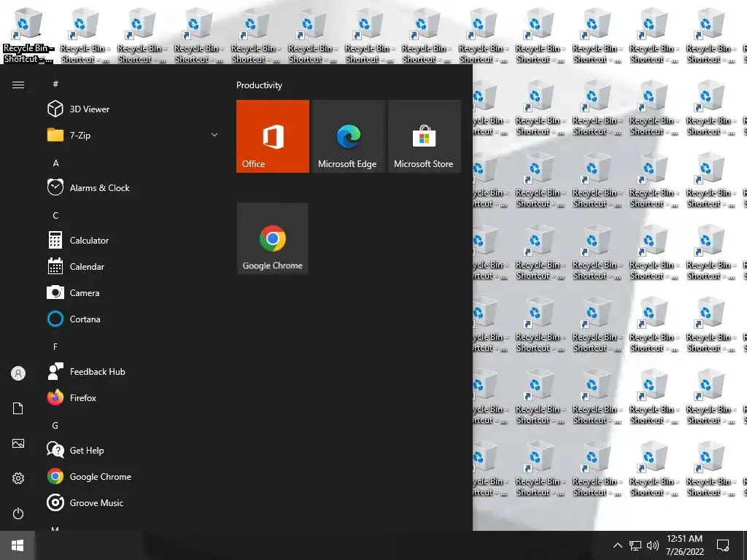The image size is (747, 560).
Task: Open the notification action center icon
Action: click(723, 545)
